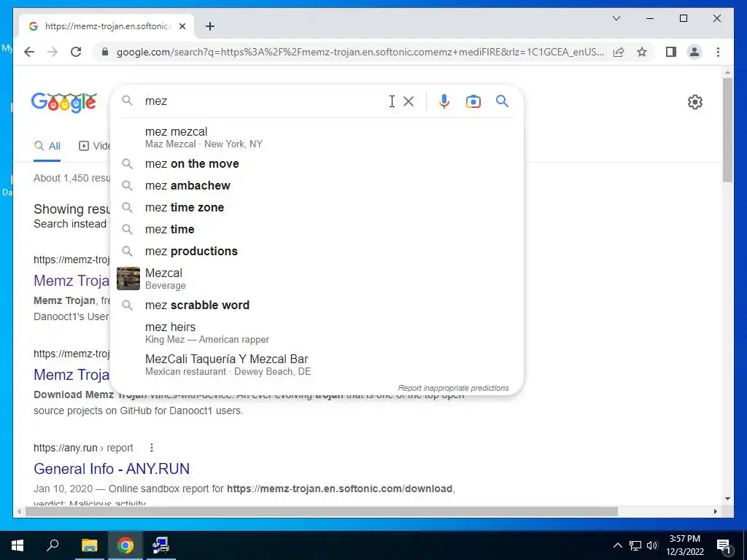Screen dimensions: 747x560
Task: Click the scroll right arrow
Action: coord(715,512)
